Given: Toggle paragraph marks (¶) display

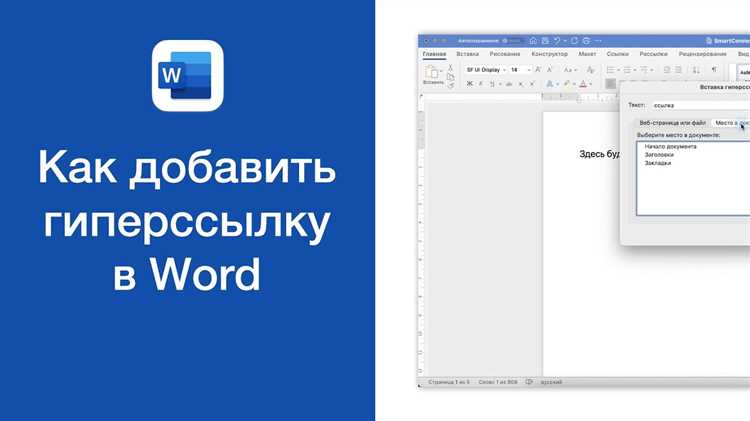Looking at the screenshot, I should coord(714,70).
